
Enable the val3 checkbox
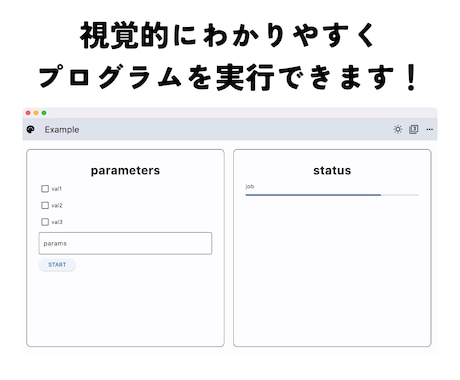click(45, 222)
